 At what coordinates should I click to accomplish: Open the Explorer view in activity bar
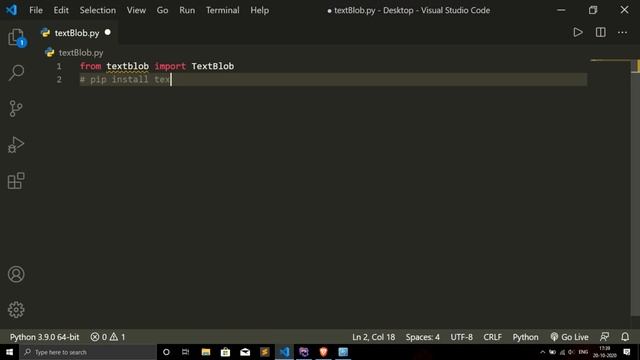pos(16,37)
